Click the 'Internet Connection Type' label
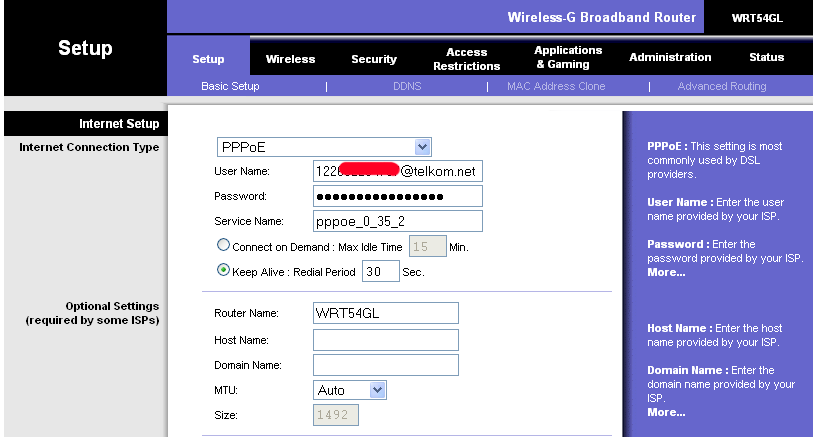This screenshot has height=437, width=816. pyautogui.click(x=89, y=147)
